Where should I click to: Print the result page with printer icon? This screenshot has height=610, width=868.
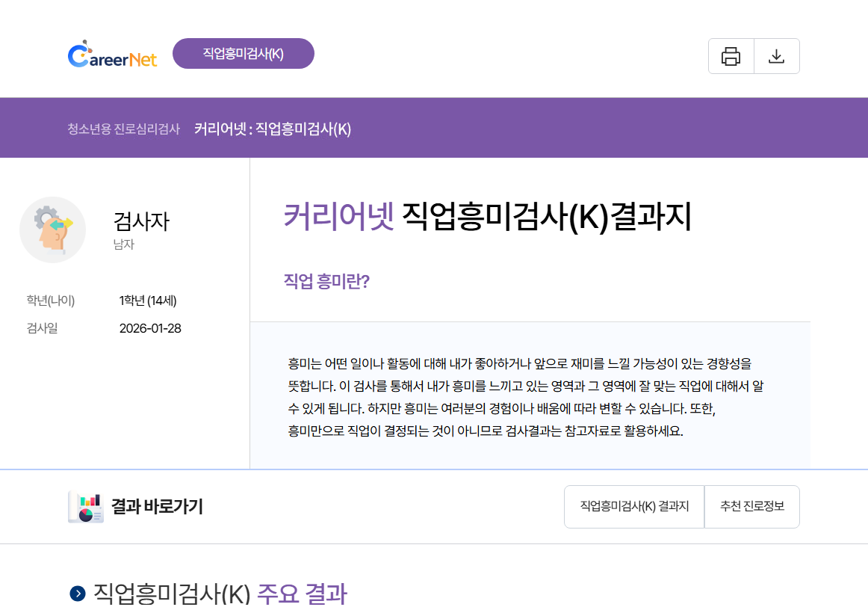(x=731, y=56)
